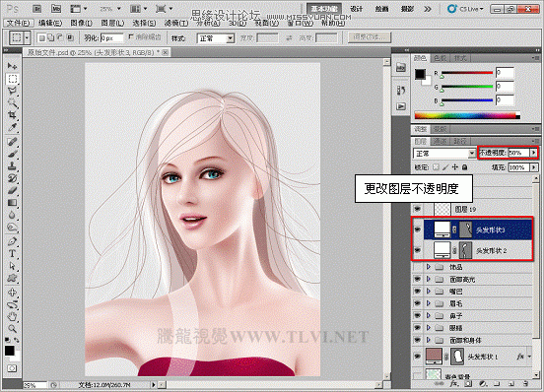Viewport: 544px width, 392px height.
Task: Click the red R color slider
Action: [466, 73]
